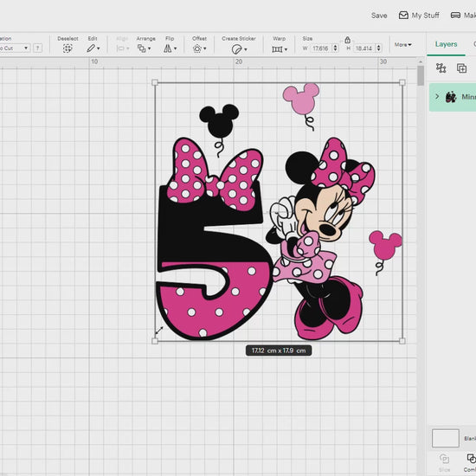Viewport: 476px width, 476px height.
Task: Open the Operation dropdown showing Cut
Action: (x=15, y=48)
